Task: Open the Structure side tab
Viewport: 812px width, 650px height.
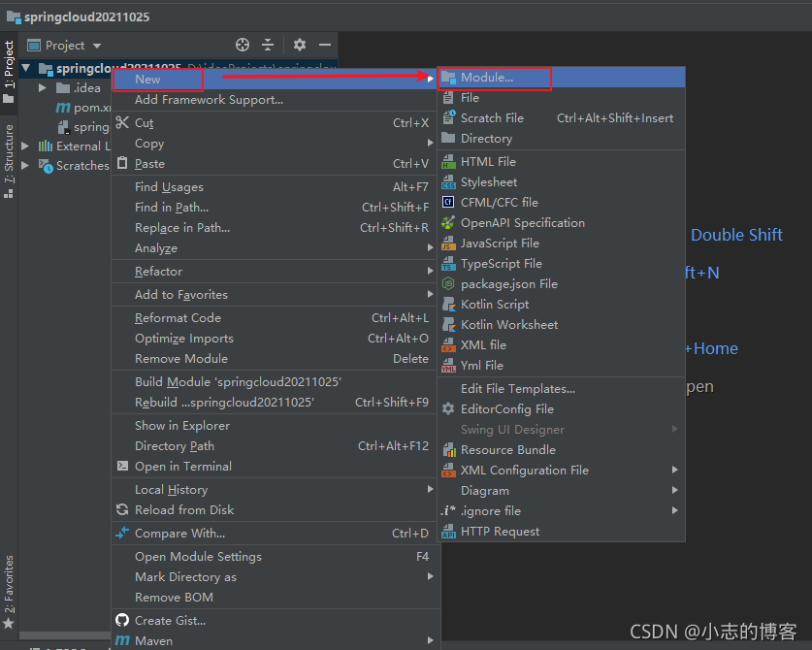Action: pos(9,160)
